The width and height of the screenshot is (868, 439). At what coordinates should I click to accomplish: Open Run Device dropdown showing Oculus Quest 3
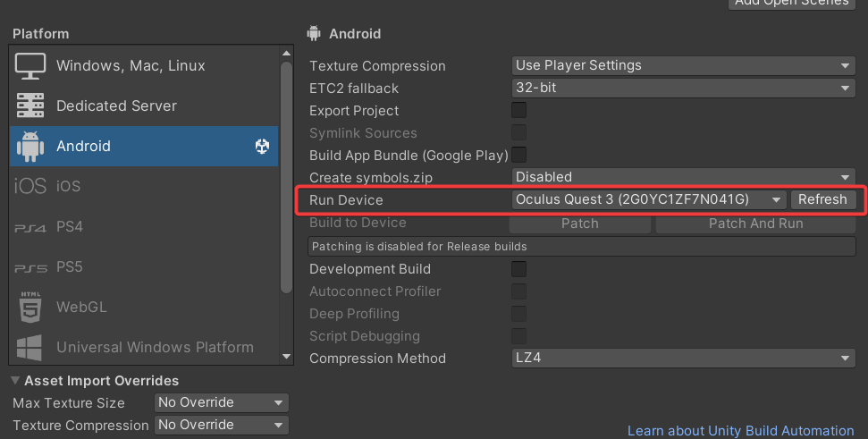[649, 199]
